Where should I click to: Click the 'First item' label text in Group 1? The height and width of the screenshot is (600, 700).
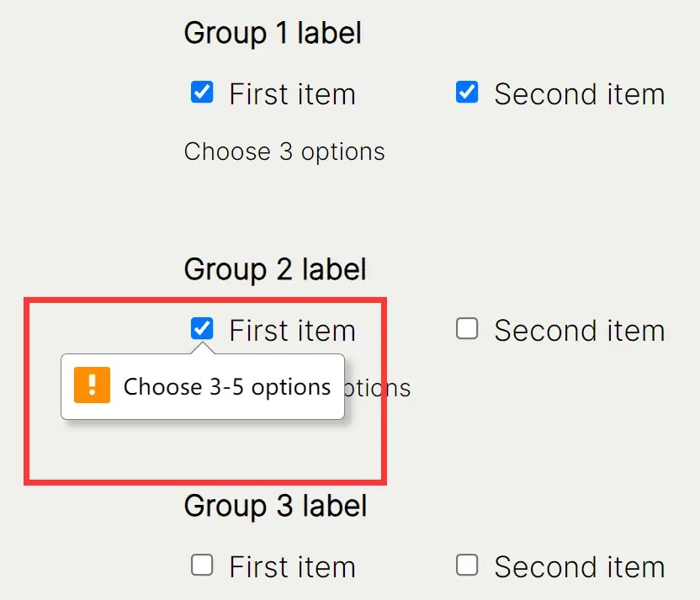(292, 94)
